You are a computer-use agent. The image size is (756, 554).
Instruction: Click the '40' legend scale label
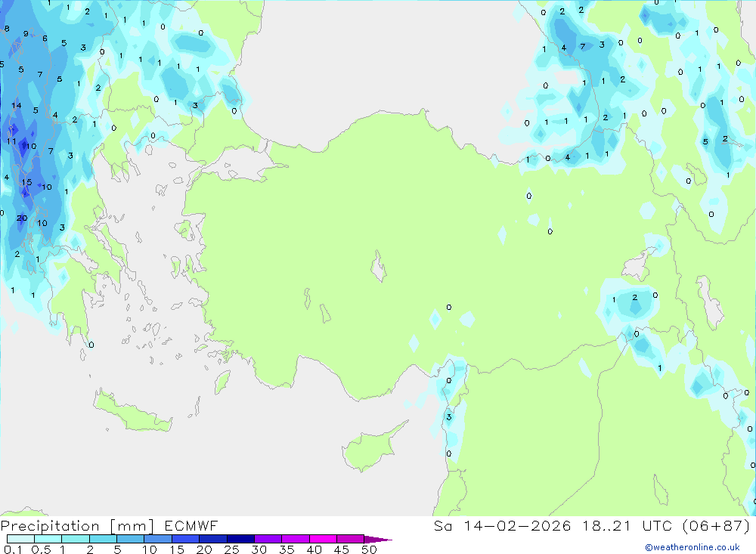(x=314, y=549)
